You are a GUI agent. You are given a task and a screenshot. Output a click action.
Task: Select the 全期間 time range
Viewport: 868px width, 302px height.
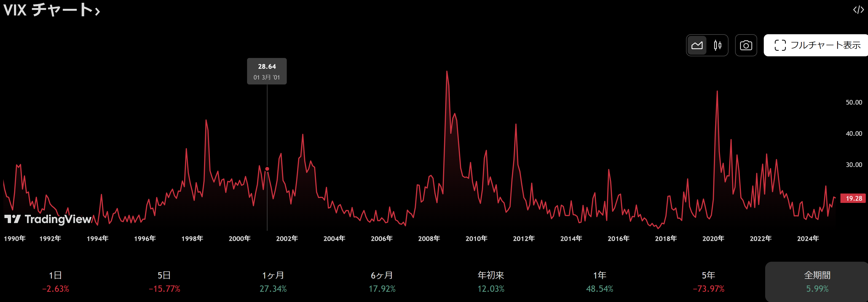coord(817,281)
